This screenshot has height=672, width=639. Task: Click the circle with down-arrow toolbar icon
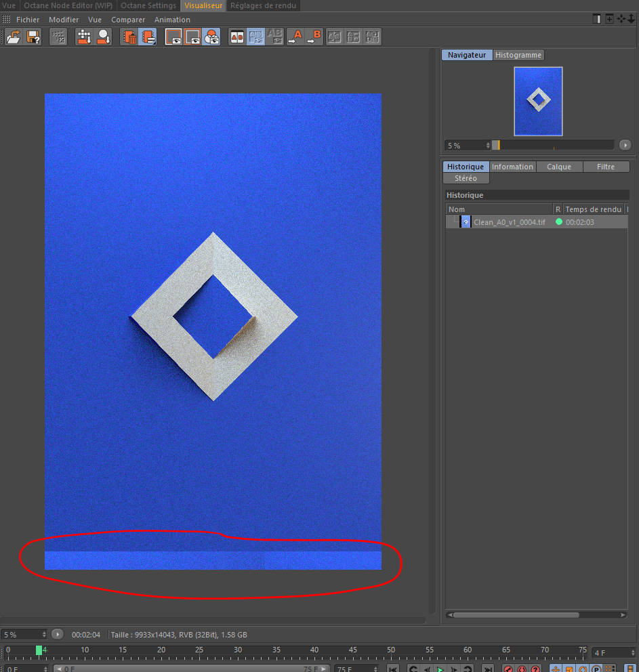(x=103, y=37)
